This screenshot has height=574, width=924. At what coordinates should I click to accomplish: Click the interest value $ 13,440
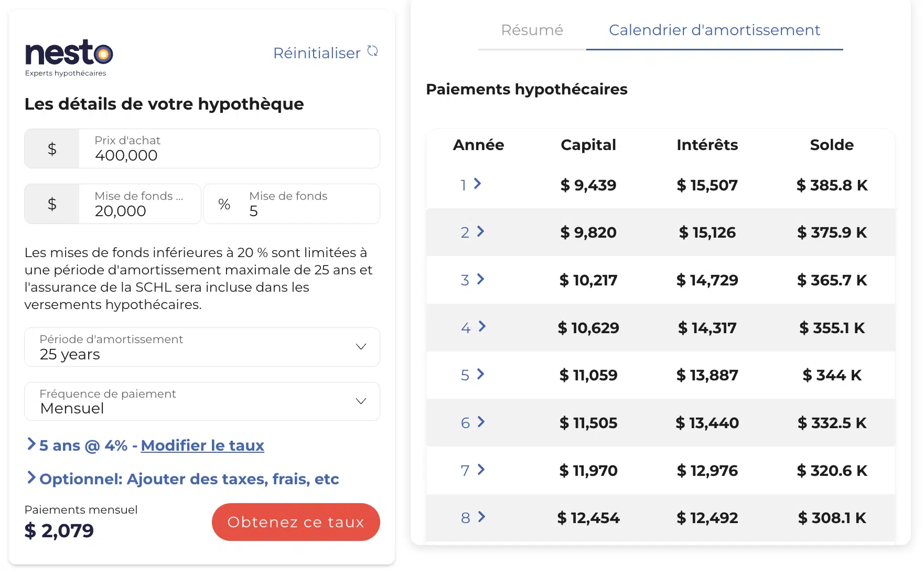[x=707, y=423]
